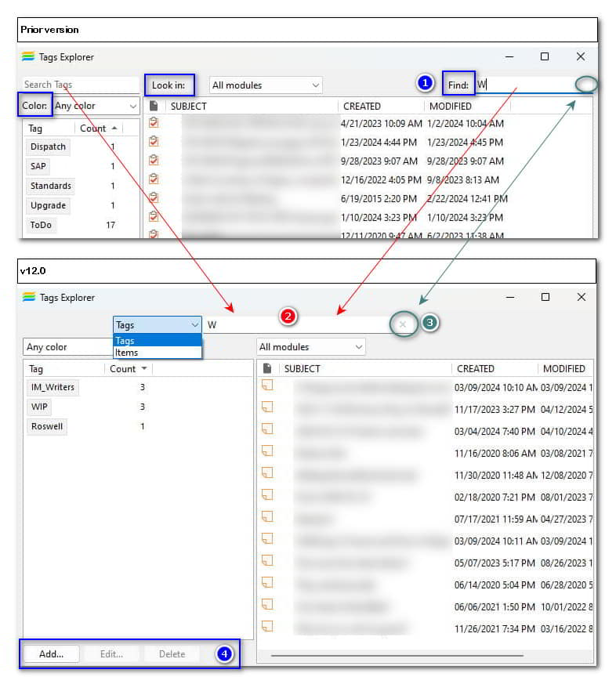The height and width of the screenshot is (684, 616).
Task: Click the horizontal scrollbar in v12.0 item list
Action: (x=397, y=655)
